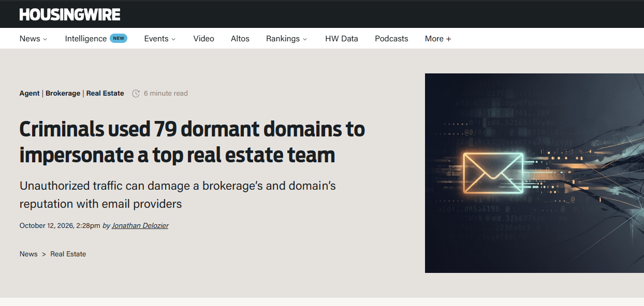This screenshot has width=644, height=306.
Task: Click the subtitle about unauthorized traffic
Action: (178, 194)
